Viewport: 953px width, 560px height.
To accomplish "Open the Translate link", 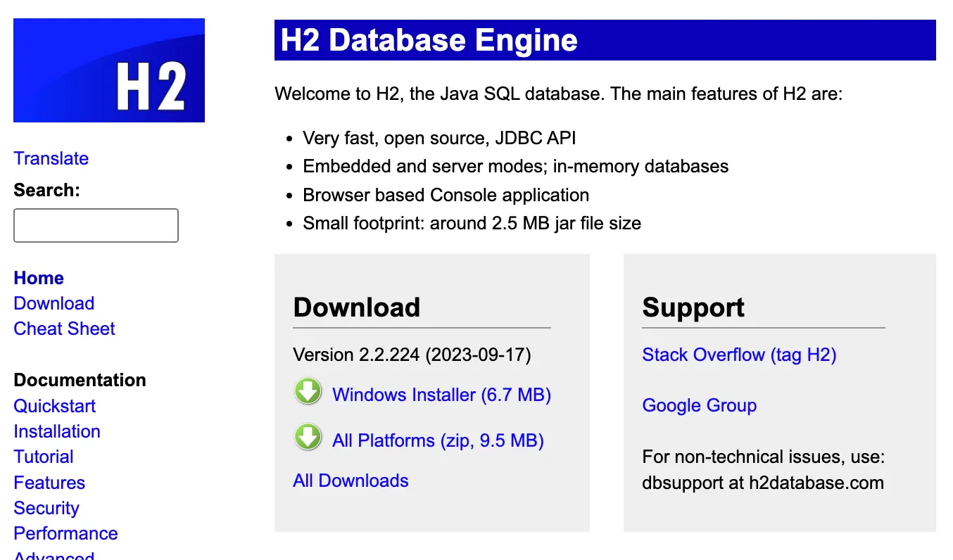I will click(51, 158).
